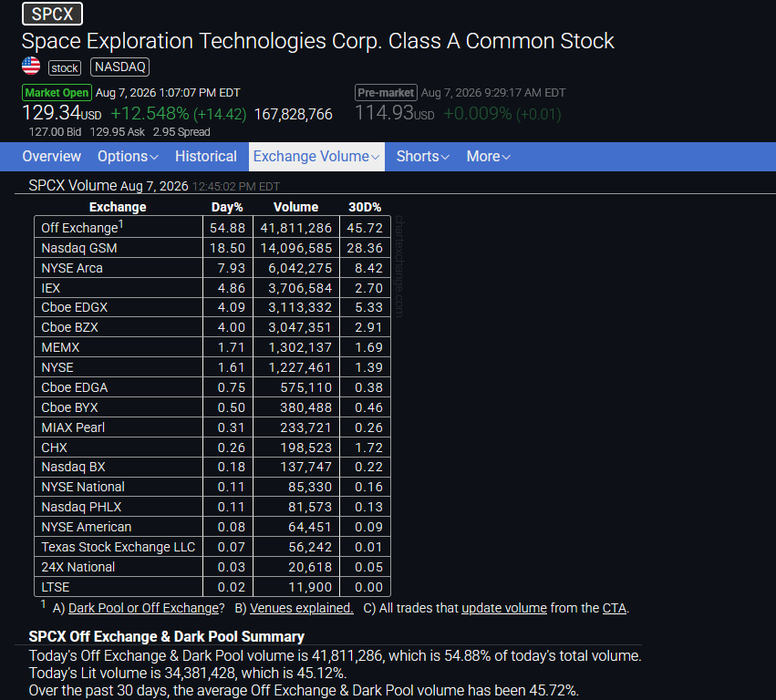Click the IEX row label
This screenshot has width=776, height=700.
[50, 288]
